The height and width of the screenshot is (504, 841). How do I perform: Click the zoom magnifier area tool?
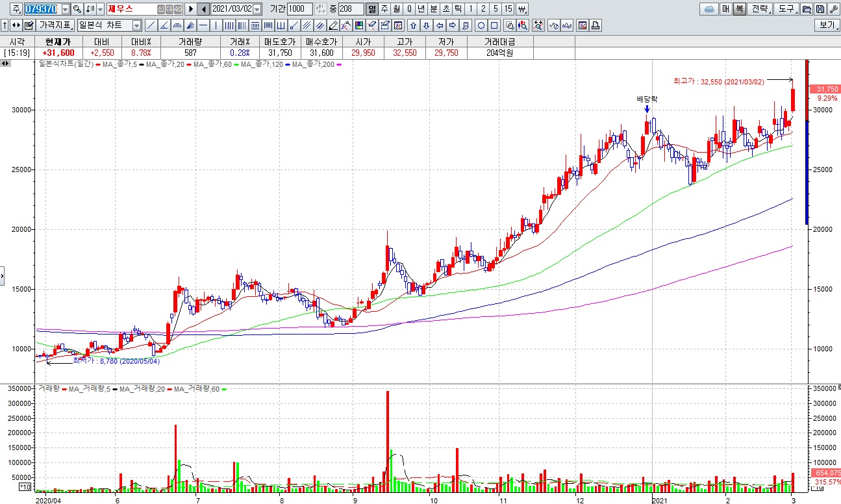(509, 25)
